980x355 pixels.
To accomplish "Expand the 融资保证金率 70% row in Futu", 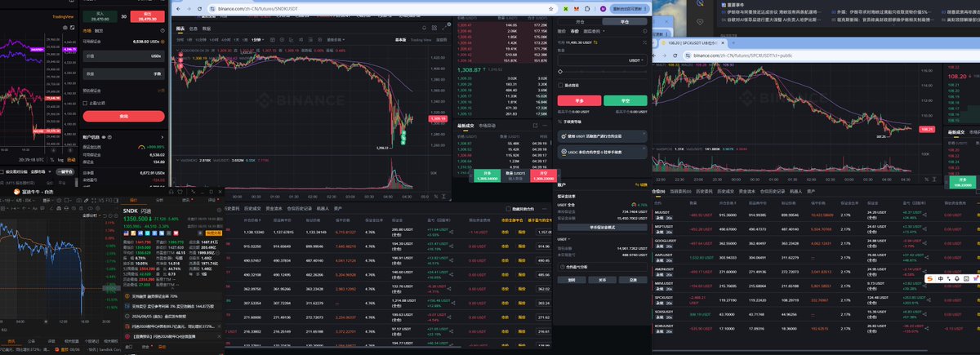I will point(171,296).
